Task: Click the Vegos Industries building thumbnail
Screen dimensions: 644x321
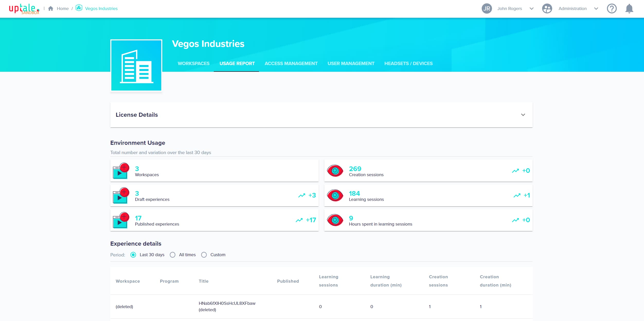Action: click(x=136, y=65)
